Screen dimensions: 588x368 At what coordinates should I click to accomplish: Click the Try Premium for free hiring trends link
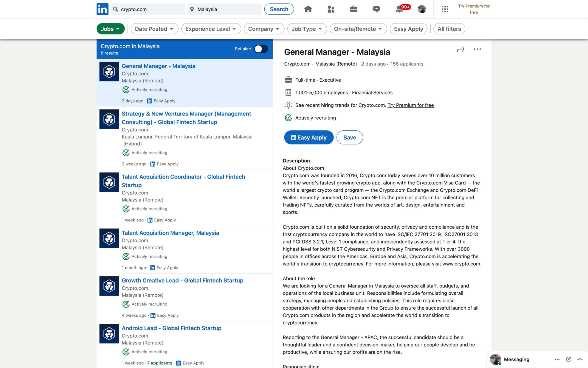410,105
